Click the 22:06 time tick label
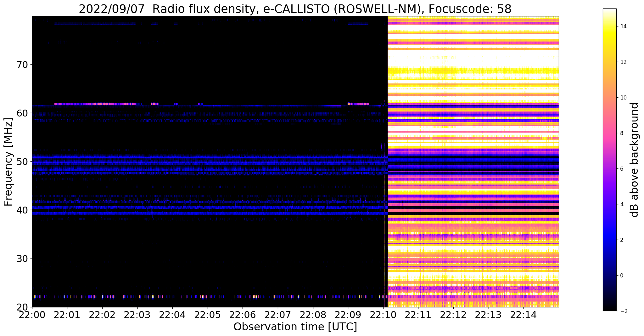The height and width of the screenshot is (336, 644). pos(243,314)
